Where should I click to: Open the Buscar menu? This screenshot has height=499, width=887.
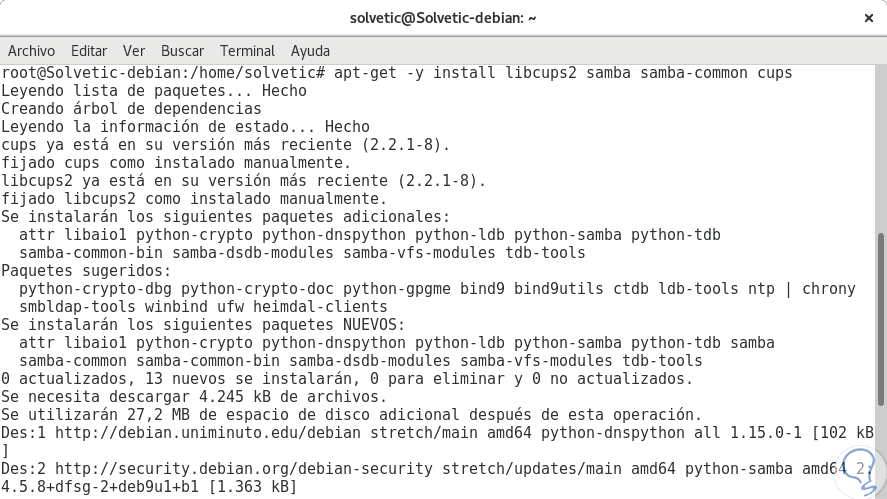(182, 50)
